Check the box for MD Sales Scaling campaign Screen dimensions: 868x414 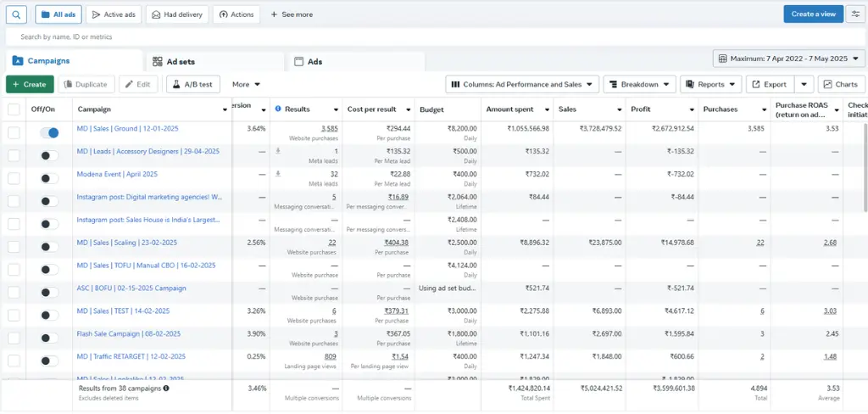(x=14, y=247)
